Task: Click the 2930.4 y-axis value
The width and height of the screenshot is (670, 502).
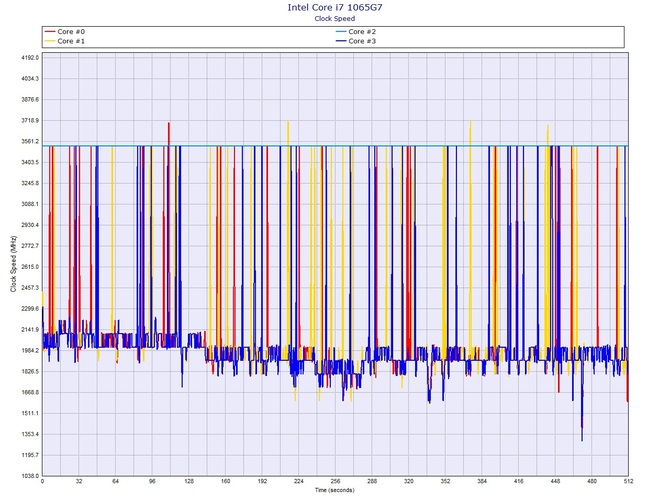Action: coord(30,225)
